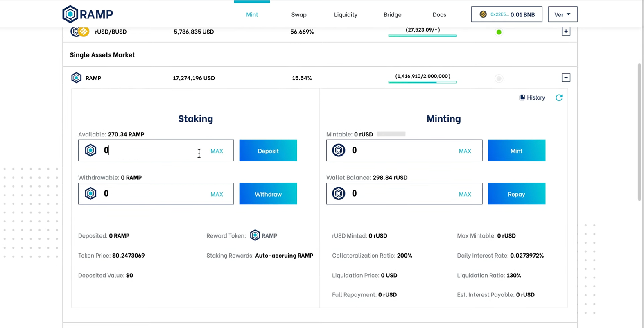
Task: Click the rUSD/BUSD pair token icon
Action: (x=79, y=32)
